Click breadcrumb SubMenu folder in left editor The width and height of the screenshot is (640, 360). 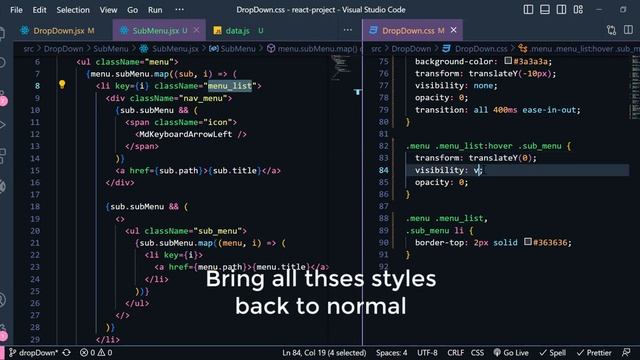point(111,49)
